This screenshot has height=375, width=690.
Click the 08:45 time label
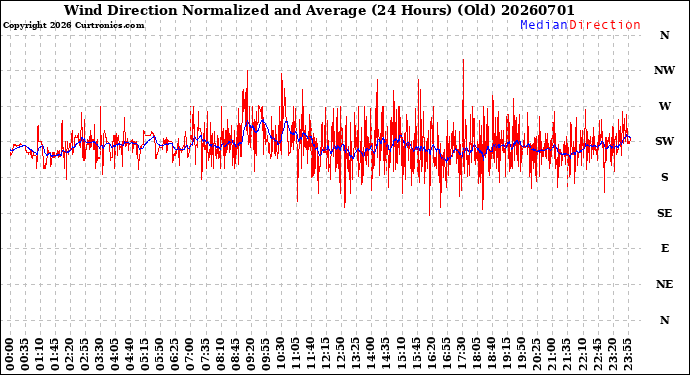(235, 354)
